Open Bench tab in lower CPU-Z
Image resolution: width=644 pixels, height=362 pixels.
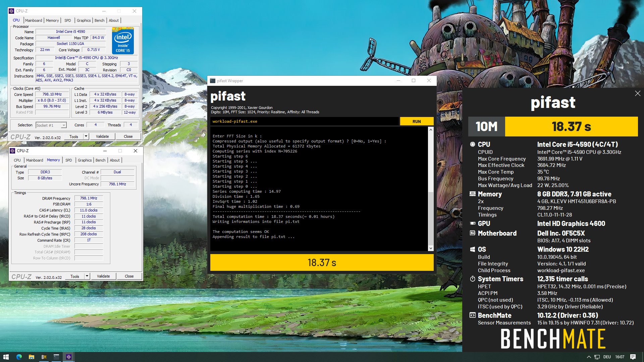pos(101,160)
